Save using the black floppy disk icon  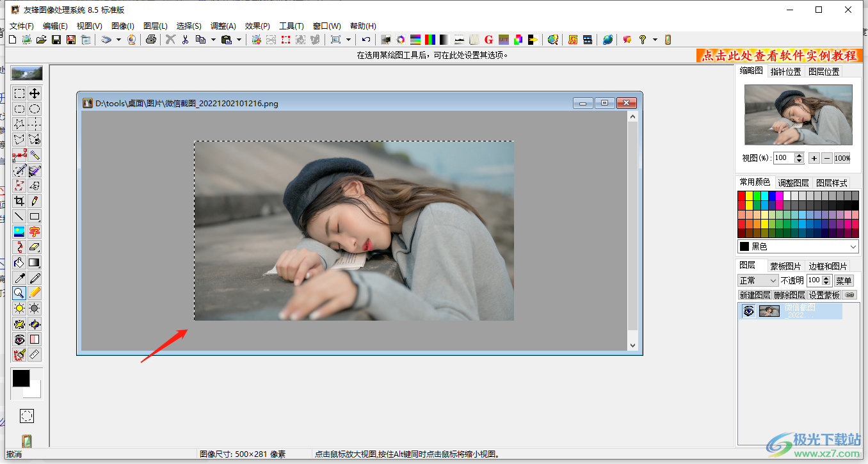click(x=56, y=40)
